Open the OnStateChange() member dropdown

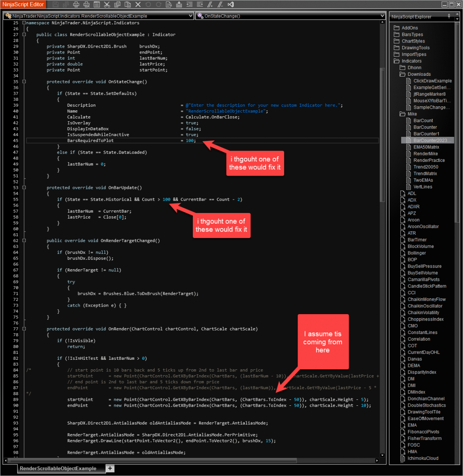[290, 16]
